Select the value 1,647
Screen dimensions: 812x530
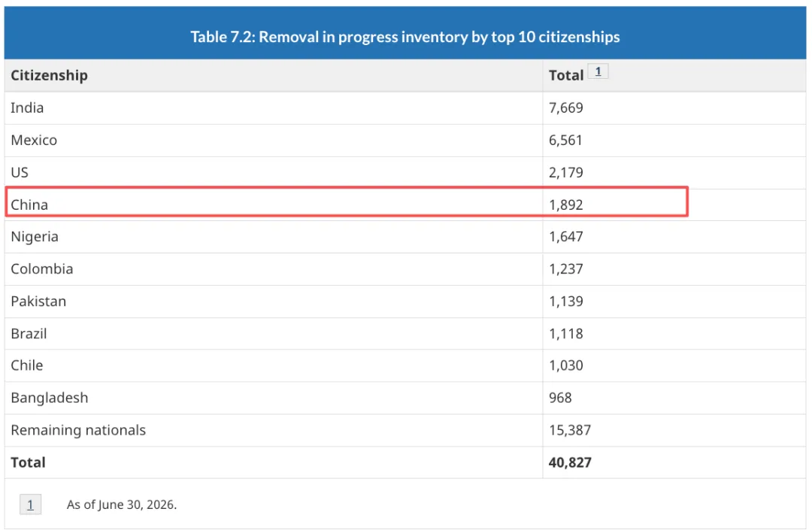566,237
